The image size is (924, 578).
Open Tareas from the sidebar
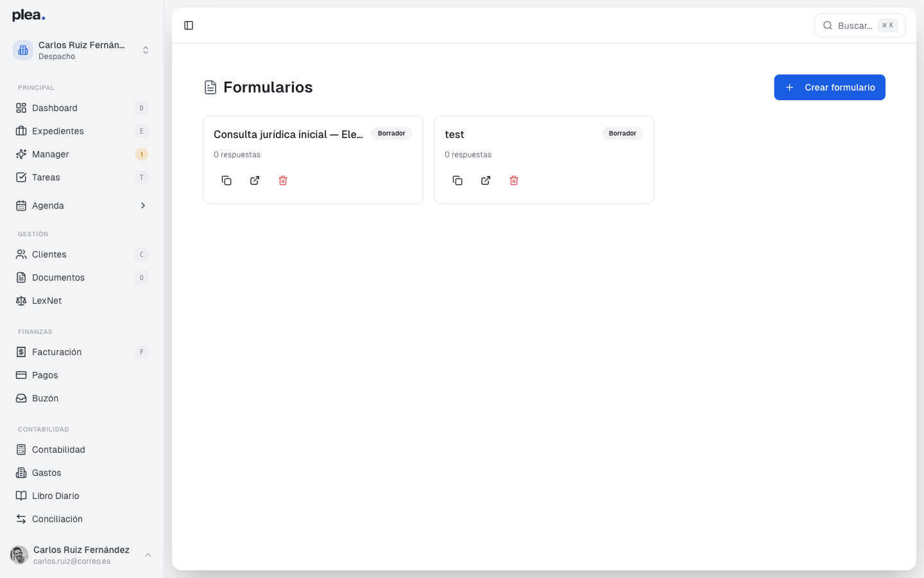click(x=81, y=177)
